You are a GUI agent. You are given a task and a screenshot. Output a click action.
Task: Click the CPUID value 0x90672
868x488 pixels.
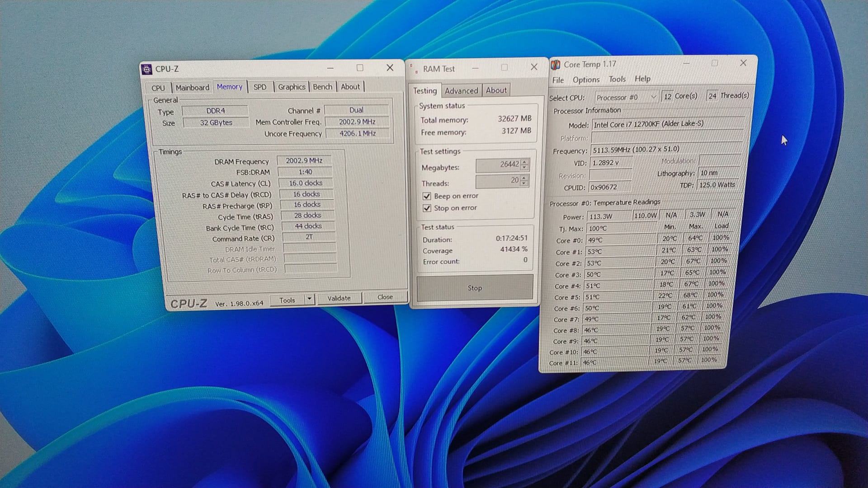(609, 187)
